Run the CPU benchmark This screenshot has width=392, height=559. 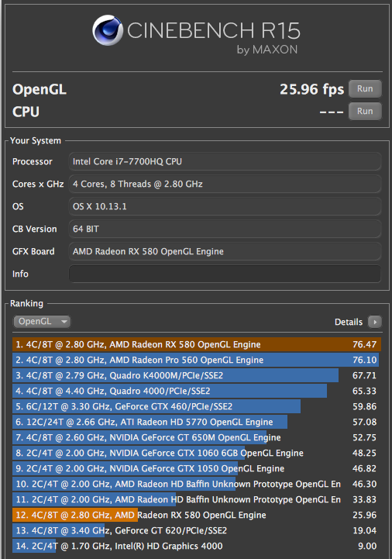365,111
